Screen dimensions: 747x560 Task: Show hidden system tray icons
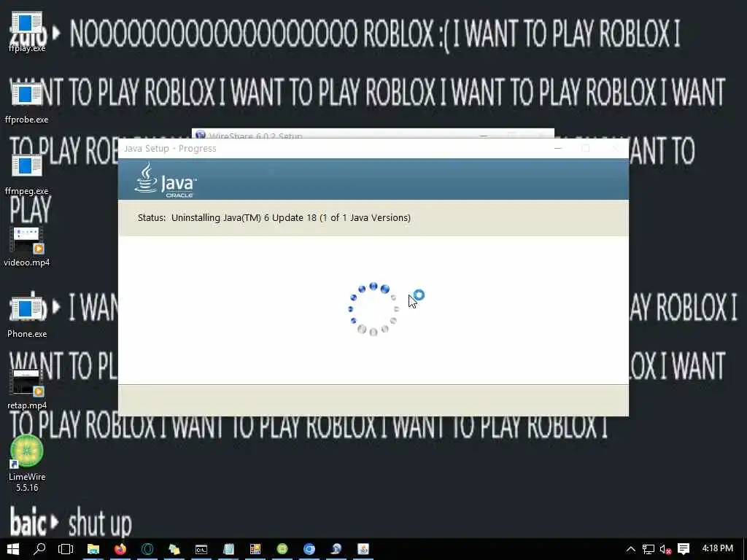point(630,549)
